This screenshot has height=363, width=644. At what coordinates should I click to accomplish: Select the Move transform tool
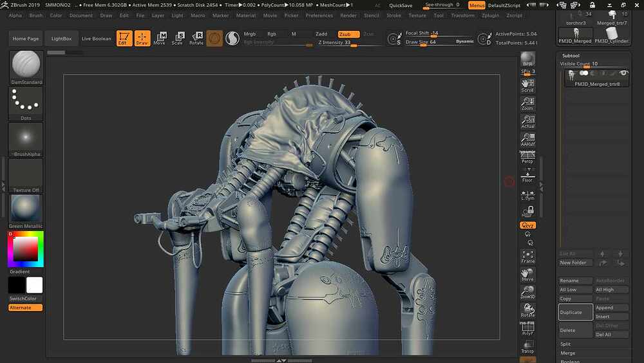[159, 38]
